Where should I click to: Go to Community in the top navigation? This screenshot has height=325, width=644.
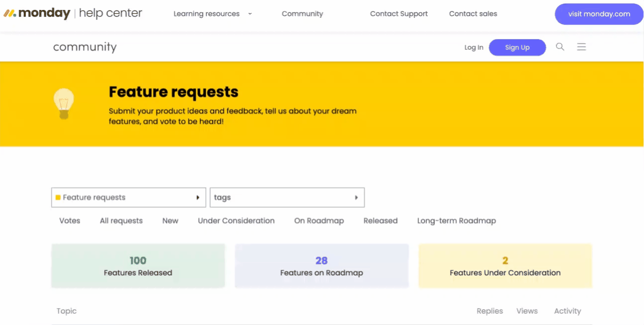(302, 14)
